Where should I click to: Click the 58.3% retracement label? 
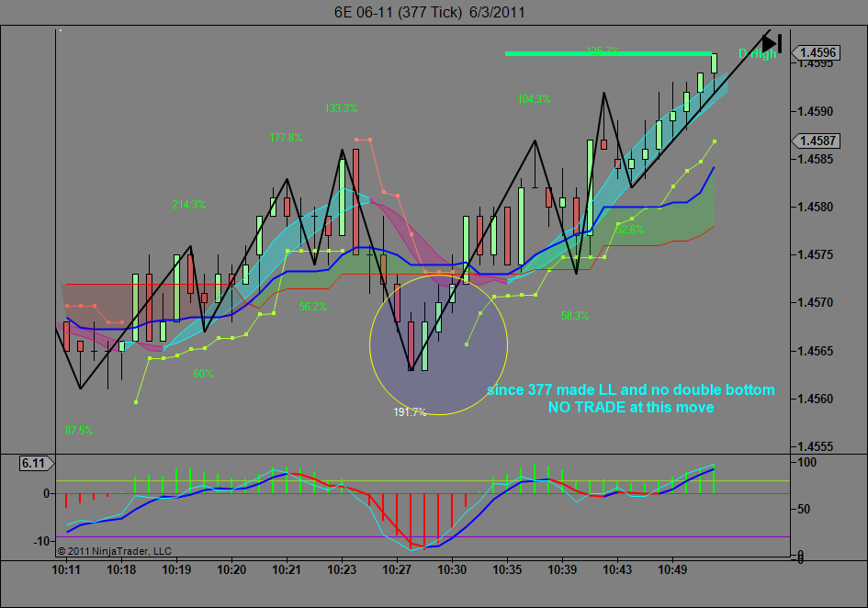pyautogui.click(x=575, y=316)
